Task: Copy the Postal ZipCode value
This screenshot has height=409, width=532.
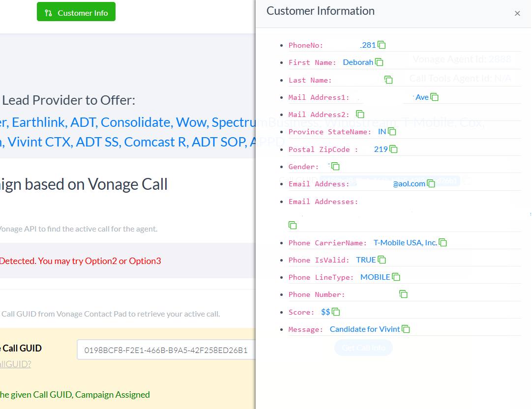Action: pos(393,149)
